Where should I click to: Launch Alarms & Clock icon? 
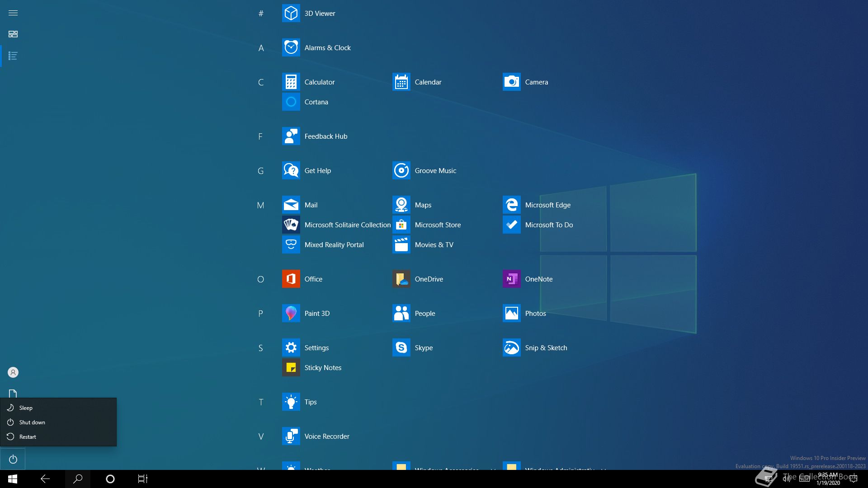(291, 48)
